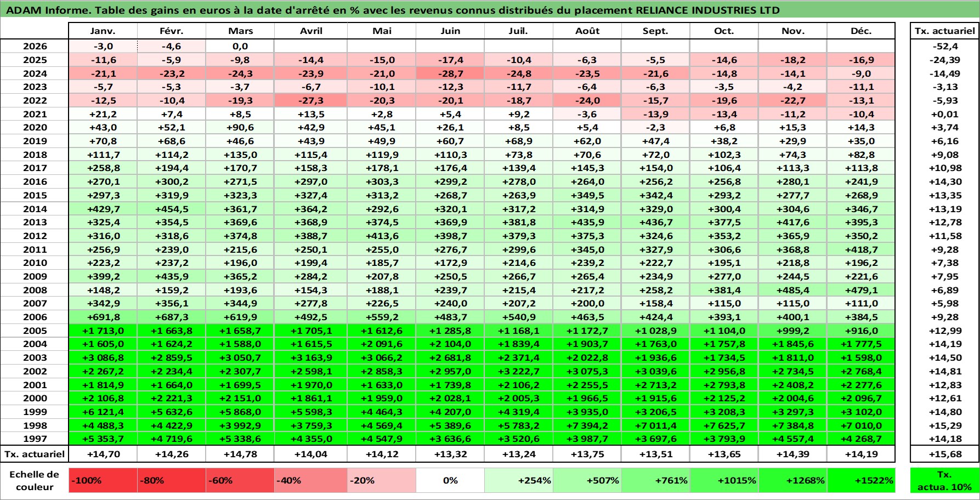Screen dimensions: 980x500
Task: Select the +3 222,7 cell in row 2002
Action: click(518, 371)
